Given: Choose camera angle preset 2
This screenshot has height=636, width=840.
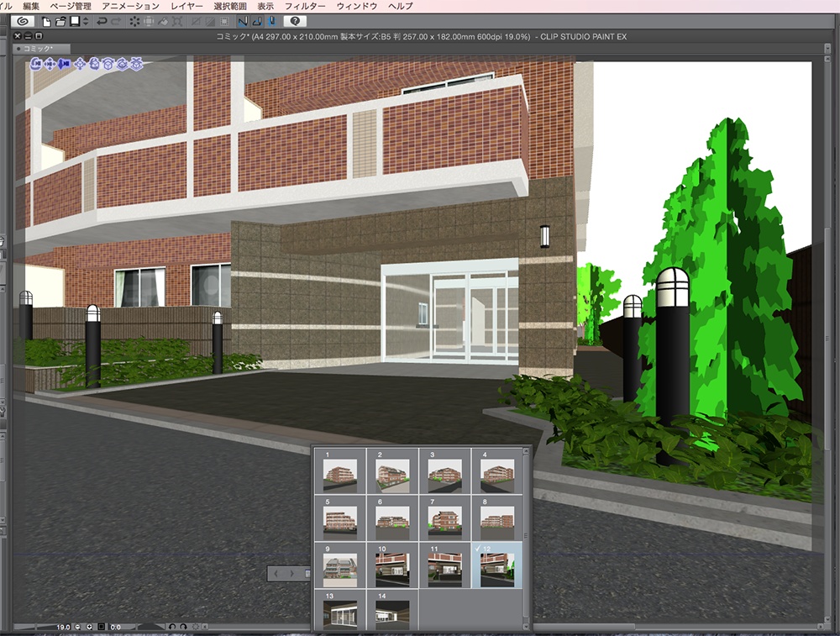Looking at the screenshot, I should [392, 471].
